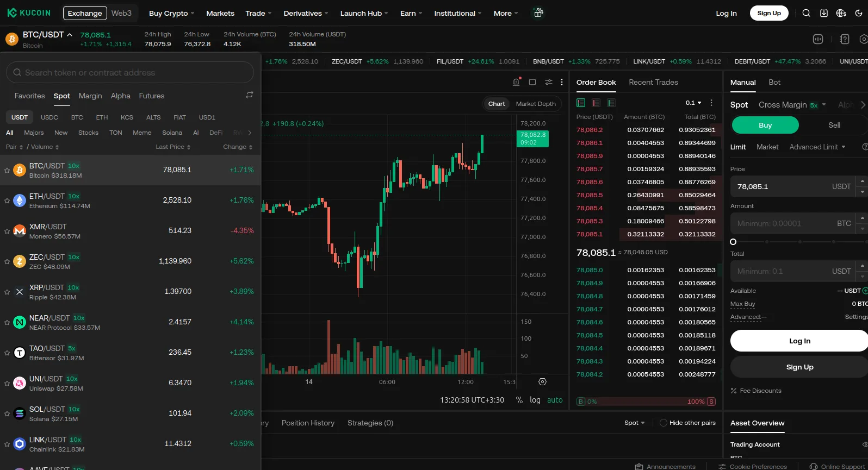This screenshot has width=868, height=470.
Task: Open the Markets menu item
Action: coord(220,13)
